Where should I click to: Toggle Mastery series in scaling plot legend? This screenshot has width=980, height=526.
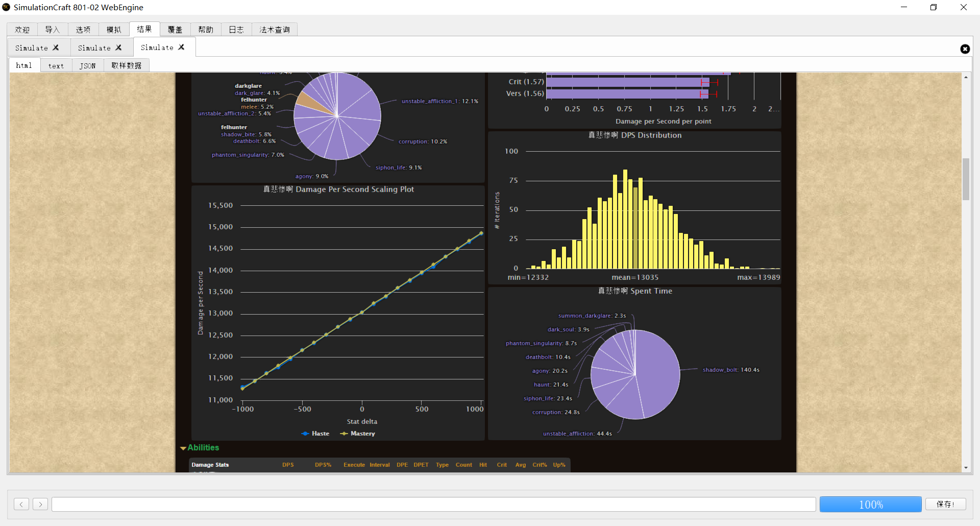[358, 434]
